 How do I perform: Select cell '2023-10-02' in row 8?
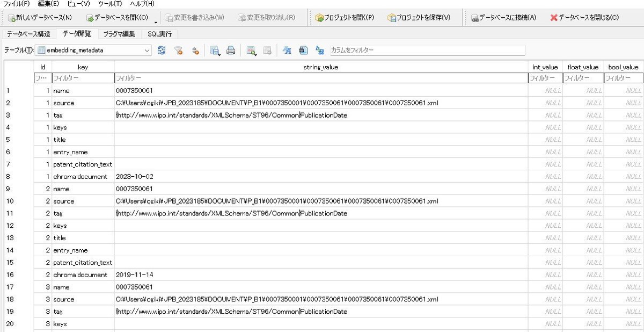pos(321,176)
